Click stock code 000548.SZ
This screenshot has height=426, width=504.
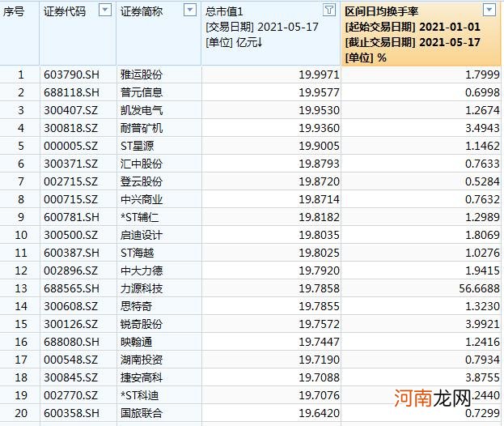click(70, 360)
